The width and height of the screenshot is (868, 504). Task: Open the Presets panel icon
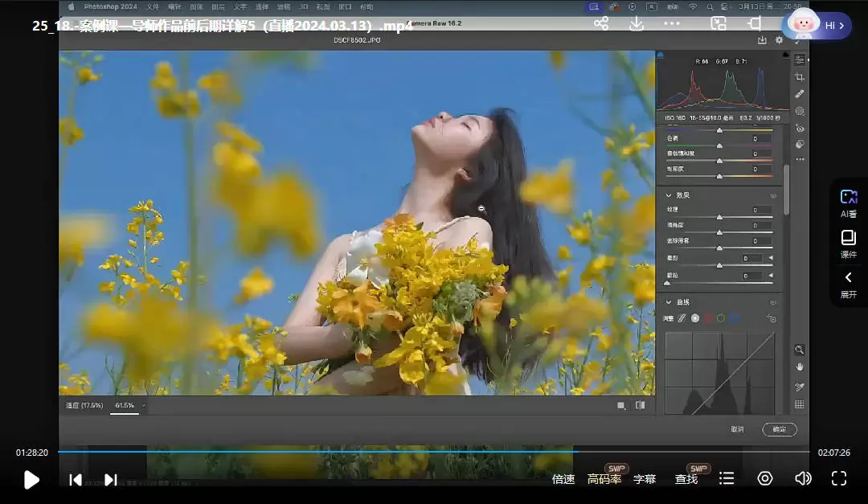coord(800,145)
